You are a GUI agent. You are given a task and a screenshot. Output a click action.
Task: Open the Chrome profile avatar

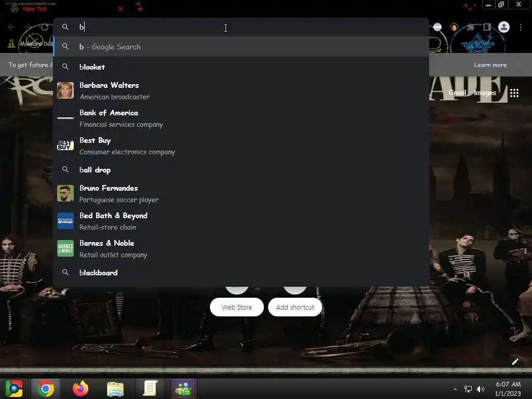504,27
